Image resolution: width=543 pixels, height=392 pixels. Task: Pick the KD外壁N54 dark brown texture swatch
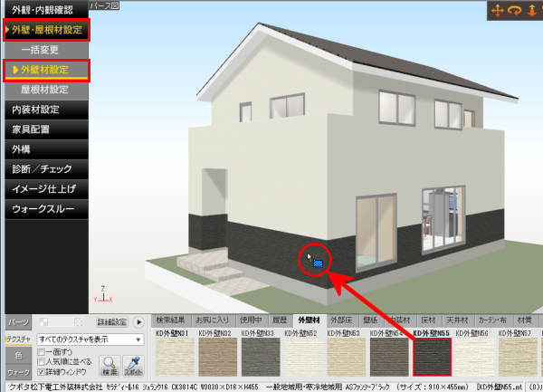click(389, 357)
